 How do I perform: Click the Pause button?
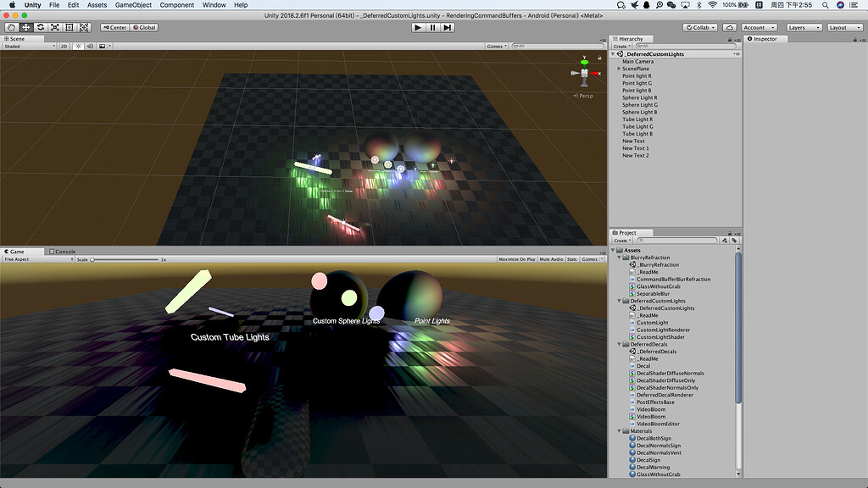[433, 26]
